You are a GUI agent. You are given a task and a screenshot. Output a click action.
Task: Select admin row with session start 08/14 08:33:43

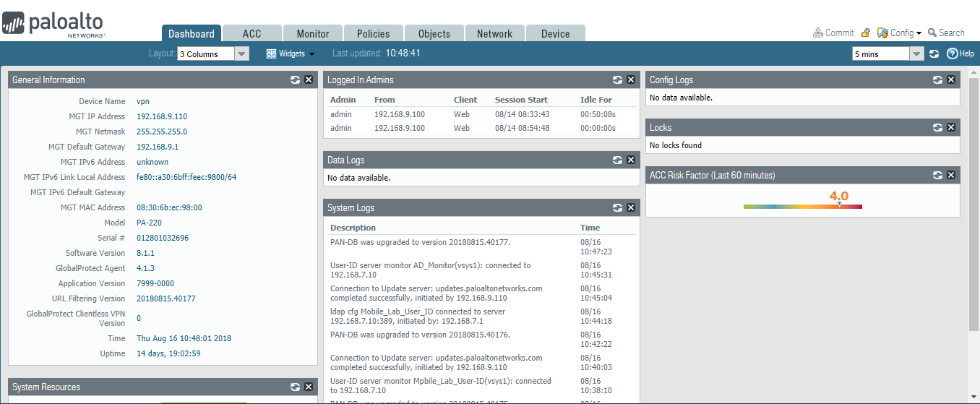[x=480, y=114]
